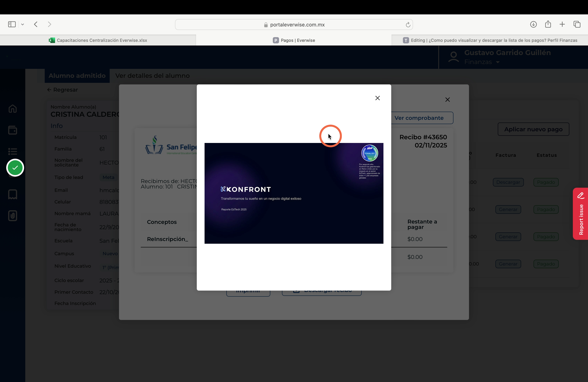
Task: Switch to Capacitaciones Centralización Everwise.xlsx tab
Action: pyautogui.click(x=98, y=40)
